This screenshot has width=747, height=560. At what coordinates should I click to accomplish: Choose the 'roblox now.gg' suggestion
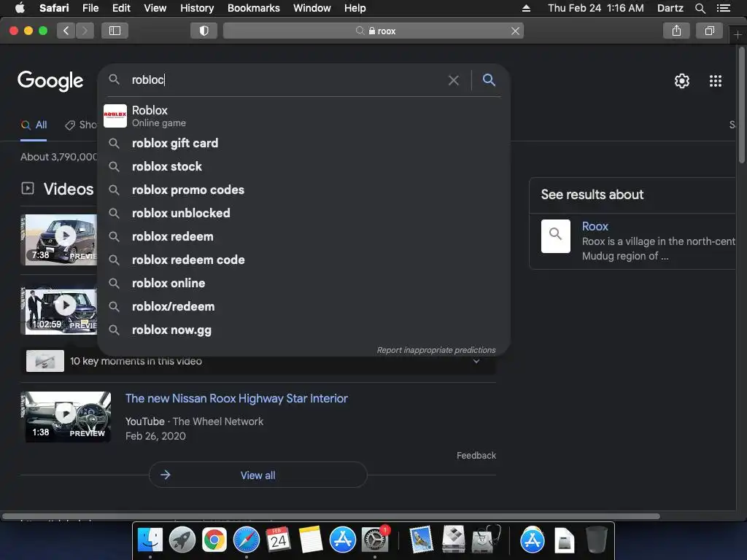303,330
